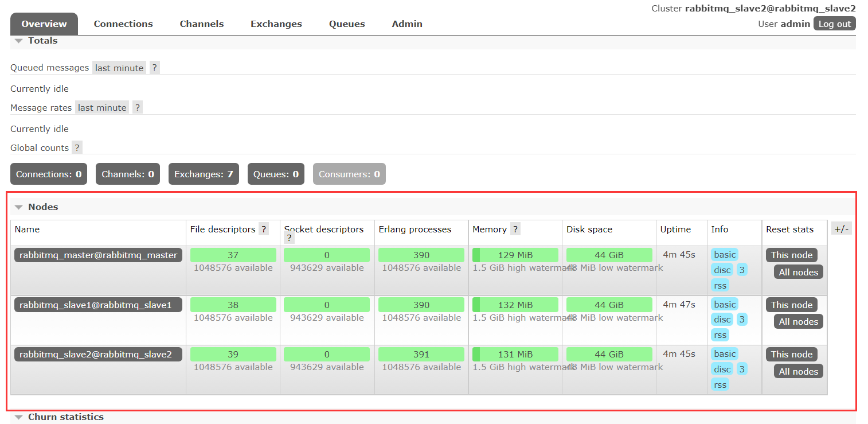This screenshot has width=868, height=424.
Task: Click the Consumers: 0 count badge
Action: point(349,174)
